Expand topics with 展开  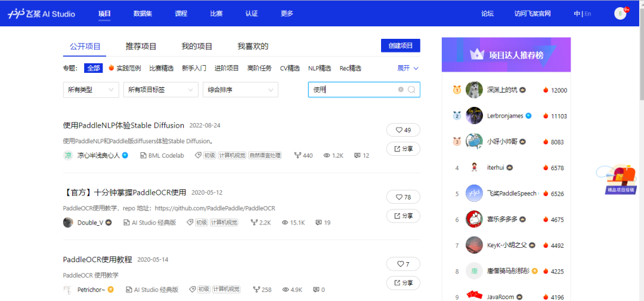[x=408, y=68]
